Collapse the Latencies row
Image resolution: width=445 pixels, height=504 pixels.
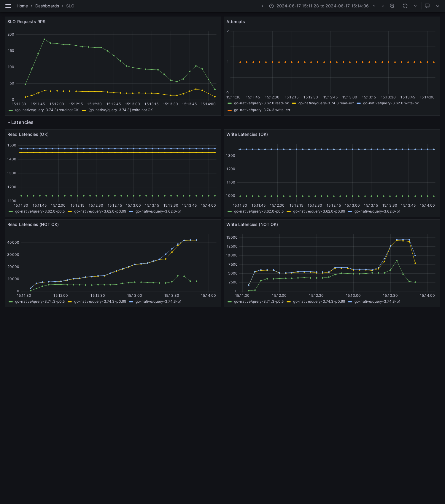coord(20,122)
